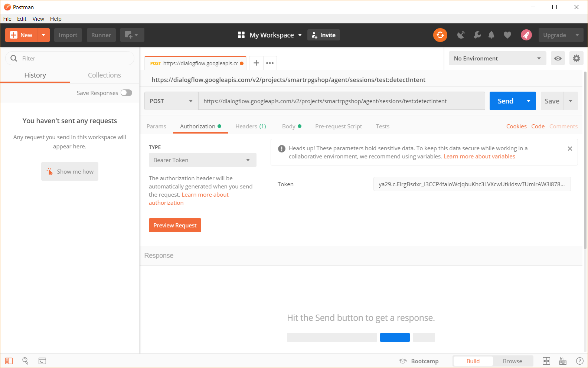Toggle the sidebar icon in status bar
This screenshot has height=368, width=588.
coord(9,361)
